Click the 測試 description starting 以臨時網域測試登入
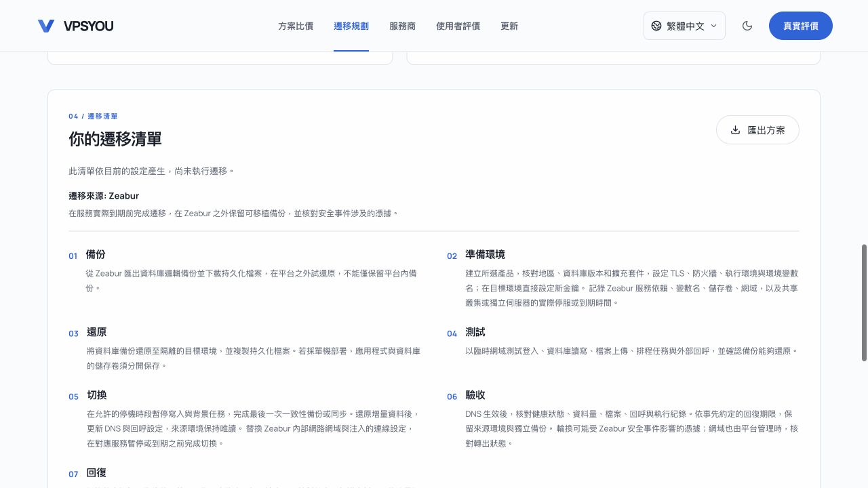Screen dimensions: 868x488 [631, 351]
